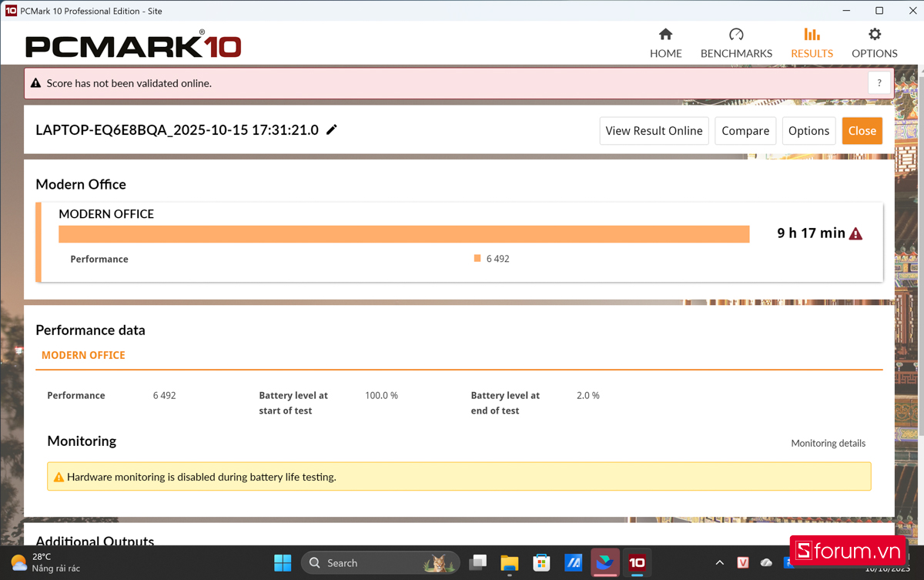
Task: Click the orange Performance legend square
Action: [x=477, y=259]
